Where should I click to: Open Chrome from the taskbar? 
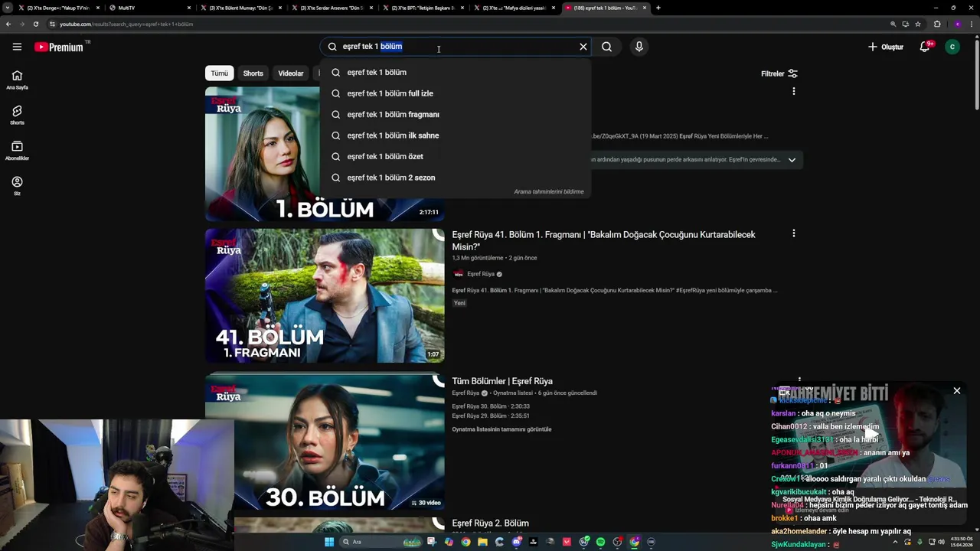(465, 542)
